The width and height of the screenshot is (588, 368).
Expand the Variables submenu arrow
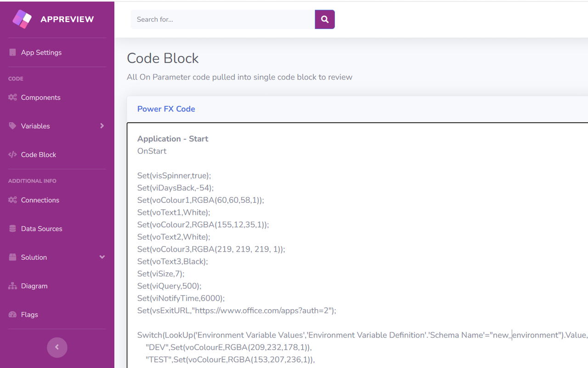[x=102, y=126]
